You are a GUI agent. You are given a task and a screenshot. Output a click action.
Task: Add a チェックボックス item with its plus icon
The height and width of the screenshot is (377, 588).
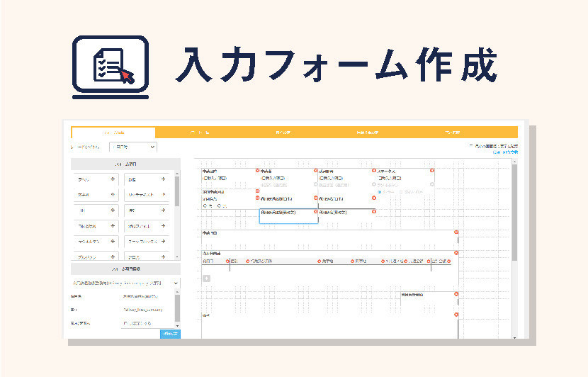coord(164,242)
